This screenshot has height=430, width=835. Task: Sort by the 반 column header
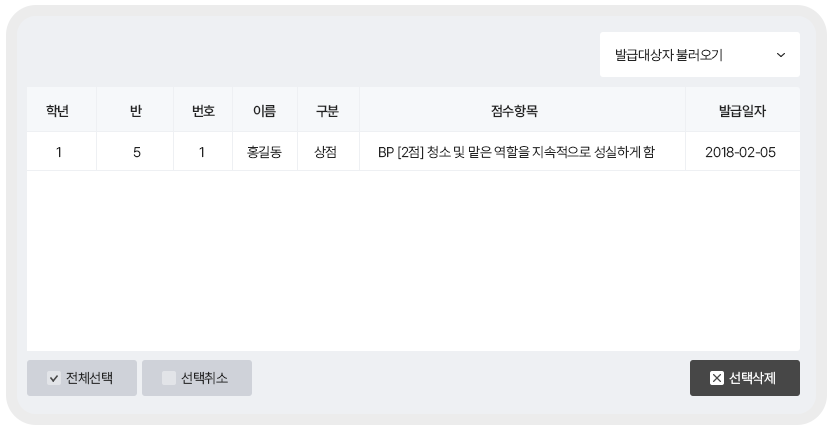tap(135, 110)
